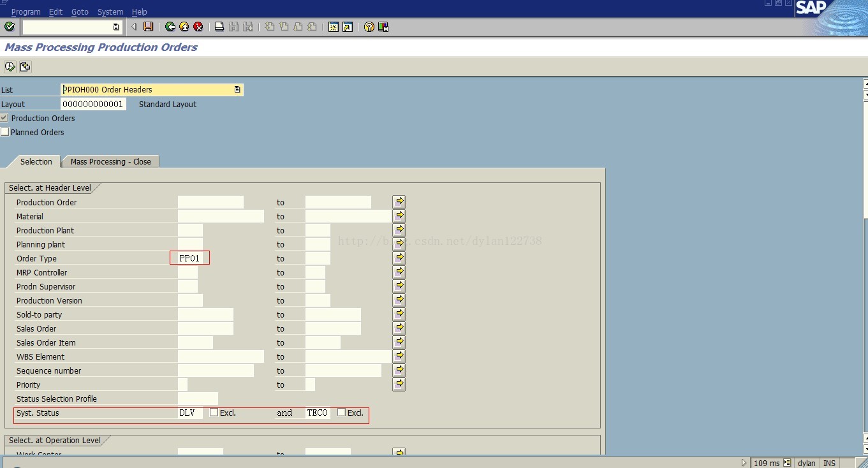Click the Standard Layout text
868x468 pixels.
[x=168, y=104]
